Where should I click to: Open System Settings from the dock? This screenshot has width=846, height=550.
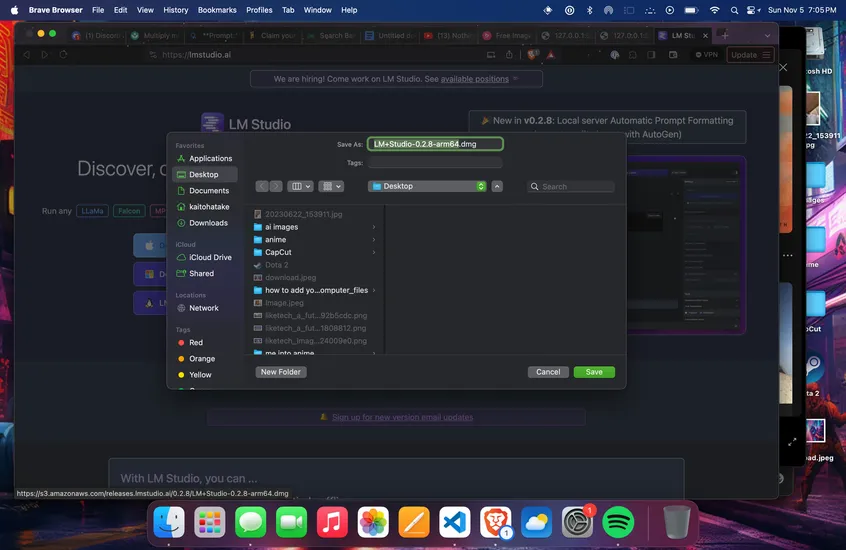(577, 521)
